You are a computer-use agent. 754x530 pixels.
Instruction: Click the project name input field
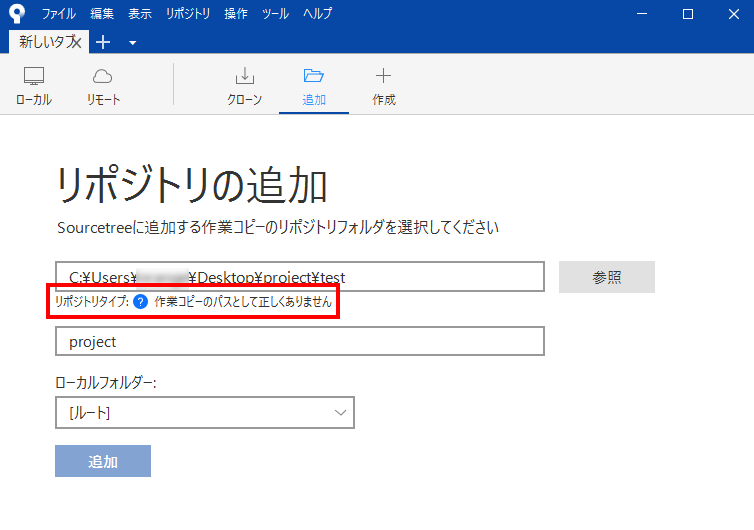pos(300,341)
